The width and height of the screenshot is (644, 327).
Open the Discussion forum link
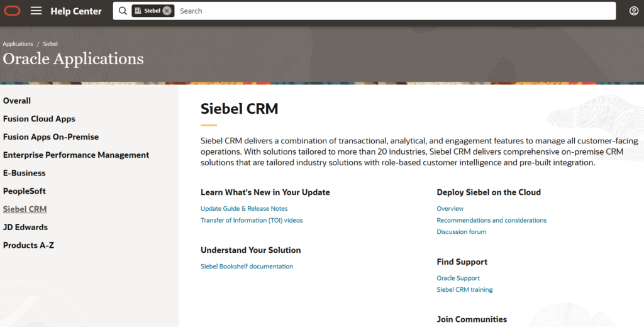pos(462,232)
